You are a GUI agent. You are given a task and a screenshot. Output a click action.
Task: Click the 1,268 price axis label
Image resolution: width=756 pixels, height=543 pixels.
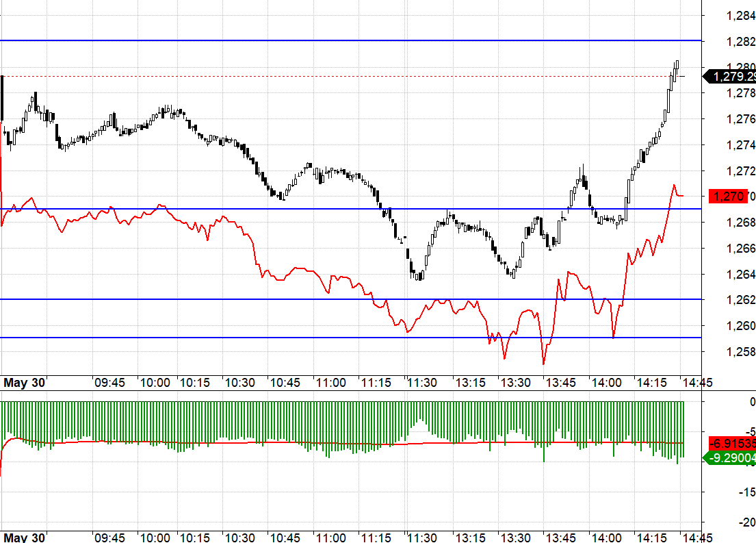(x=740, y=223)
